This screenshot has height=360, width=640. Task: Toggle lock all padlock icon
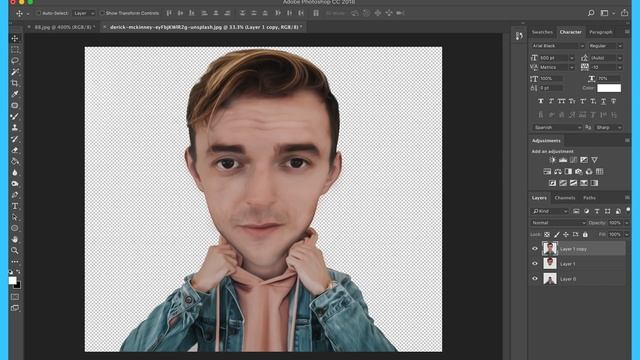585,234
